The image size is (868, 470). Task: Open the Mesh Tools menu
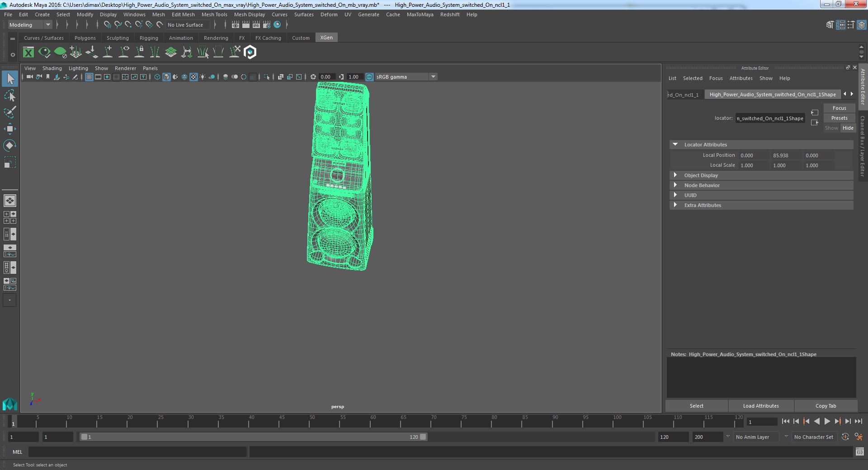coord(214,14)
